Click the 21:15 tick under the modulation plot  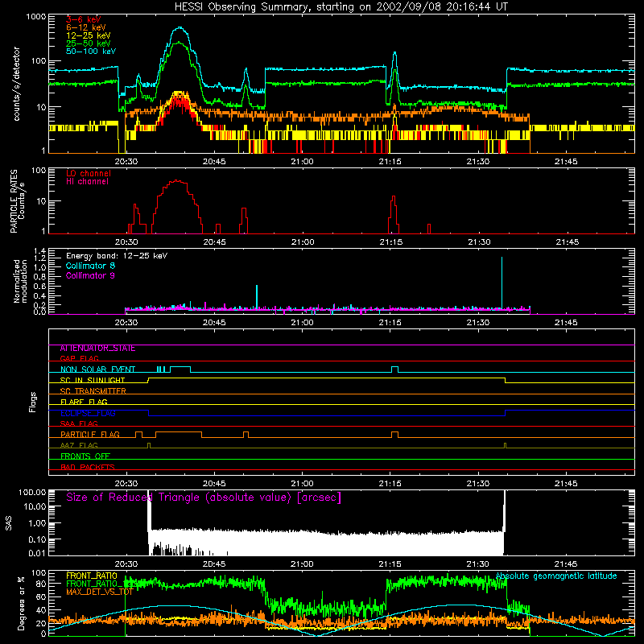point(390,323)
